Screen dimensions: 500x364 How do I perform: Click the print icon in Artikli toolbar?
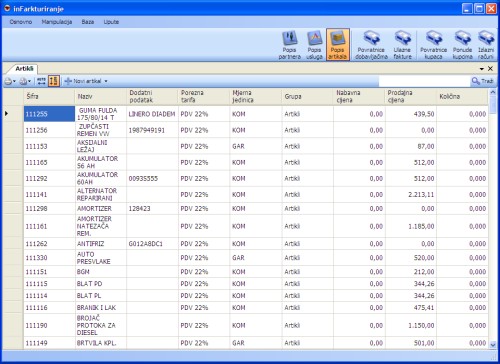pyautogui.click(x=8, y=81)
